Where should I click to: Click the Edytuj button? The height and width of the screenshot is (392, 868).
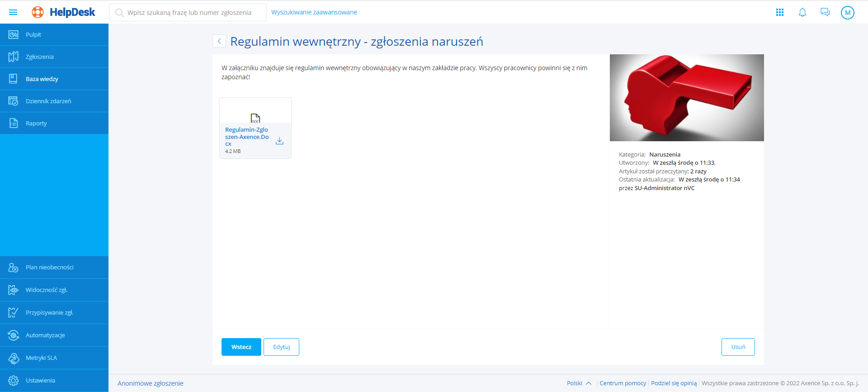point(281,347)
